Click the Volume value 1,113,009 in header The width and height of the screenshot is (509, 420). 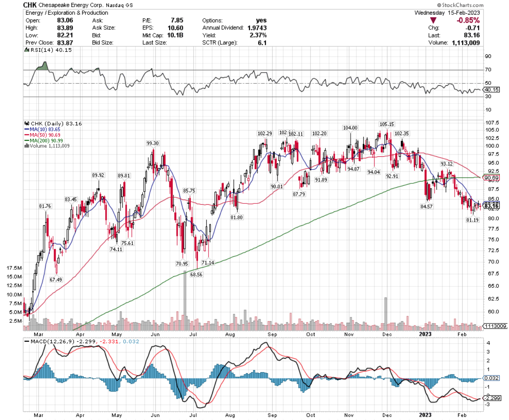click(466, 43)
